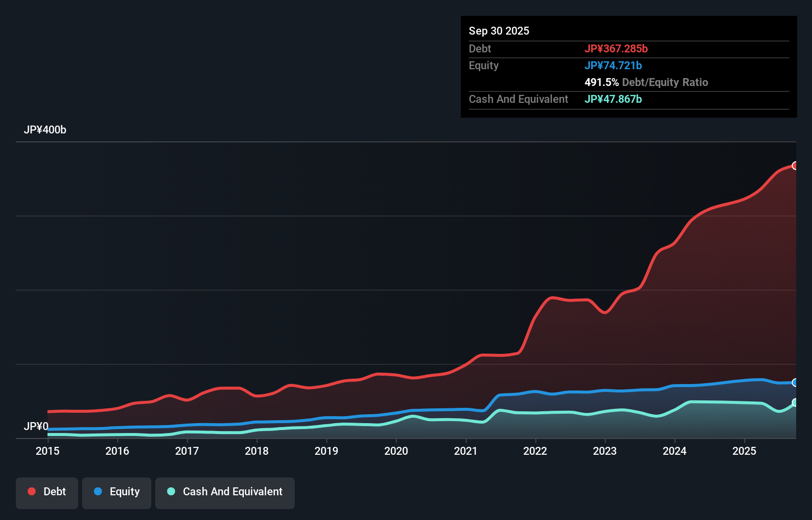Click the Equity value JP¥74.721b
Screen dimensions: 812x520
[x=613, y=65]
